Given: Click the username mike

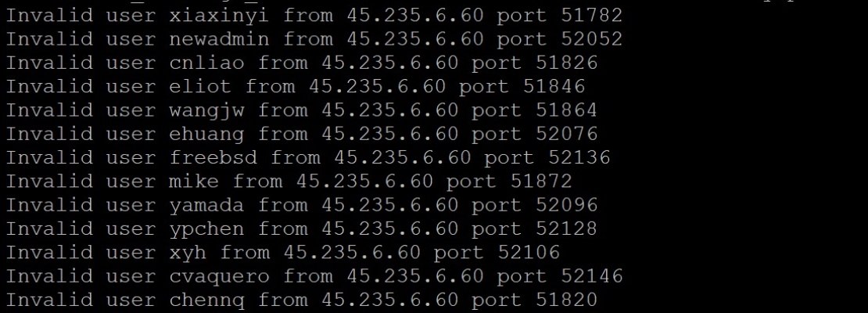Looking at the screenshot, I should [x=194, y=182].
